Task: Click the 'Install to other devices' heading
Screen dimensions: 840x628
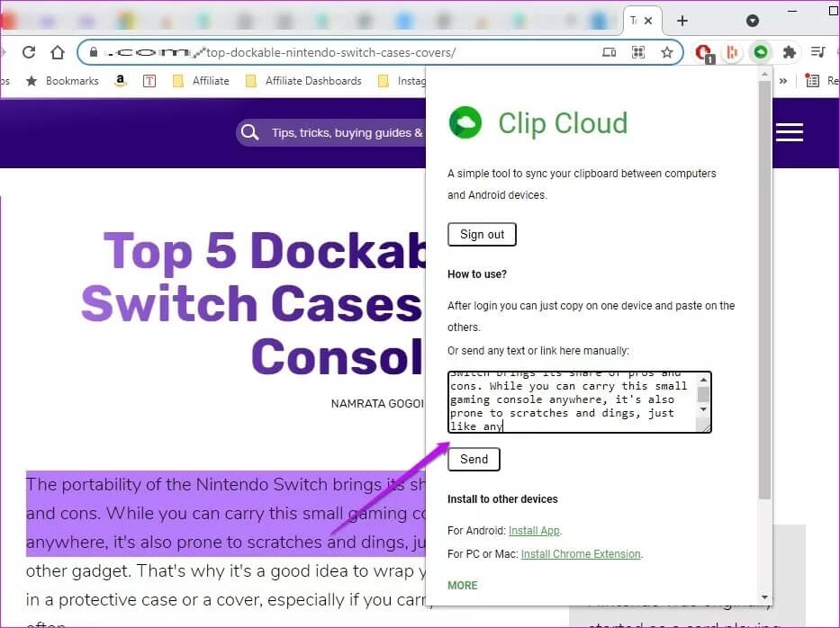Action: pos(502,499)
